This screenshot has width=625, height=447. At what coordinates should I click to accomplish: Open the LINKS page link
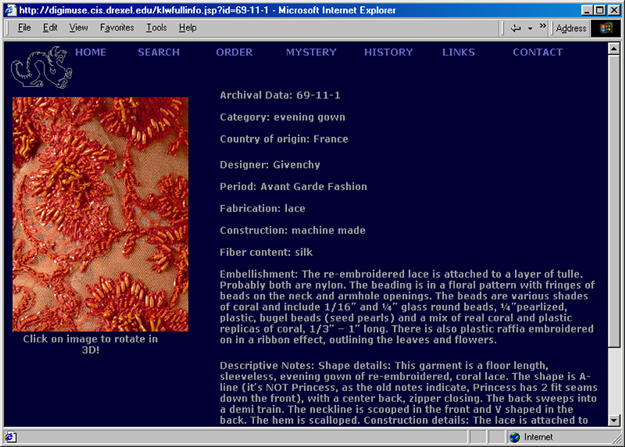pos(458,52)
